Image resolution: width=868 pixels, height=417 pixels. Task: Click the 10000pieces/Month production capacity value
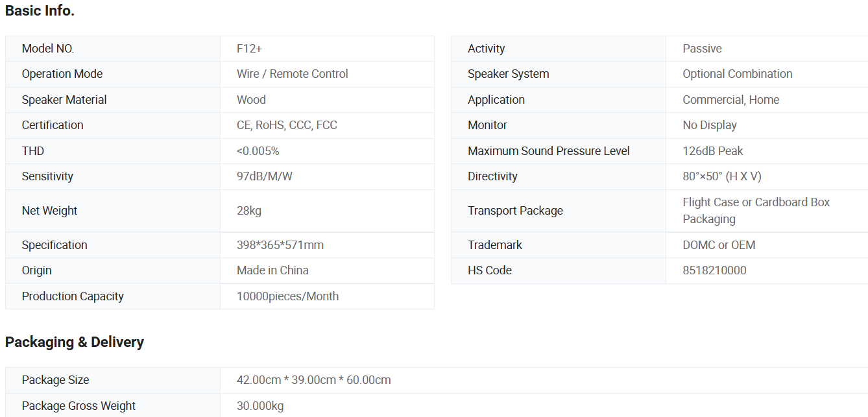287,296
